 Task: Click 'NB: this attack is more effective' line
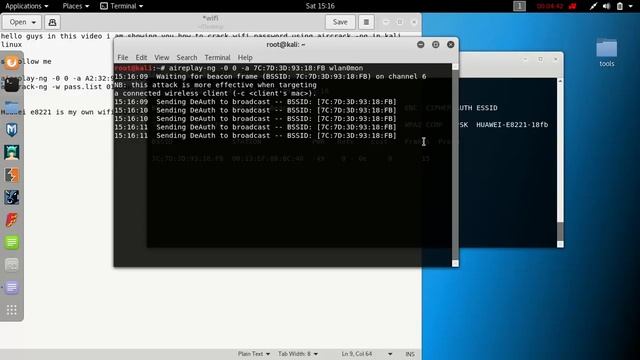[216, 85]
